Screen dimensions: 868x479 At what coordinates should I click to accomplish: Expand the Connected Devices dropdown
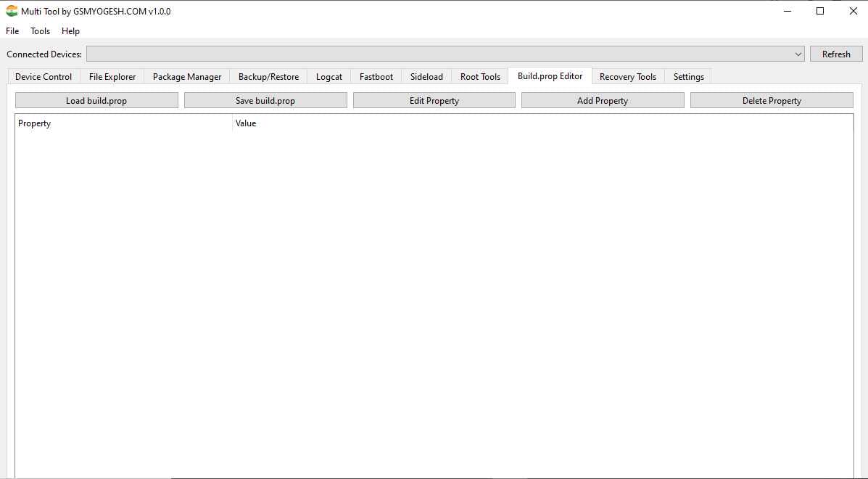click(798, 54)
